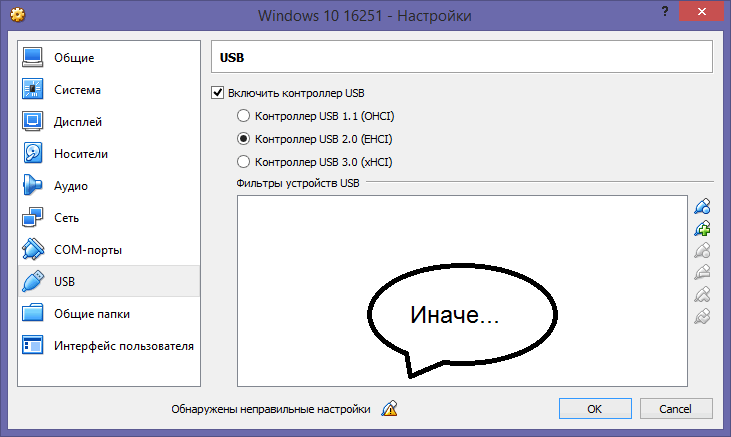Click the disabled move filter down icon
The image size is (731, 437).
point(702,316)
